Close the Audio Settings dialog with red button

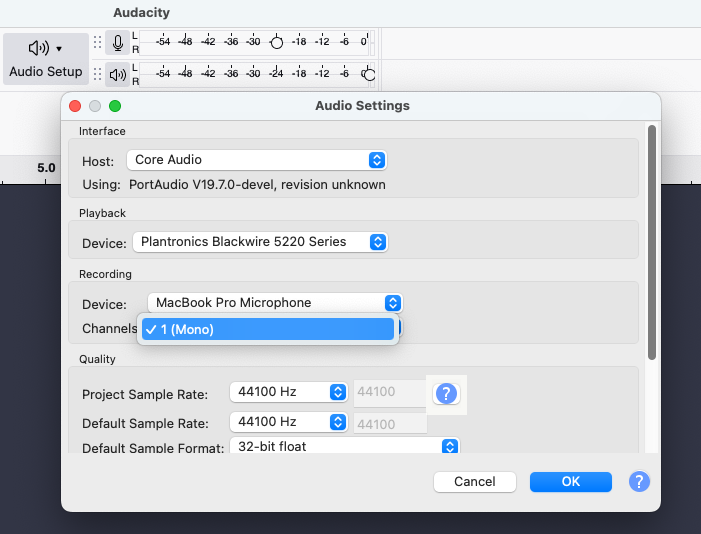(75, 106)
